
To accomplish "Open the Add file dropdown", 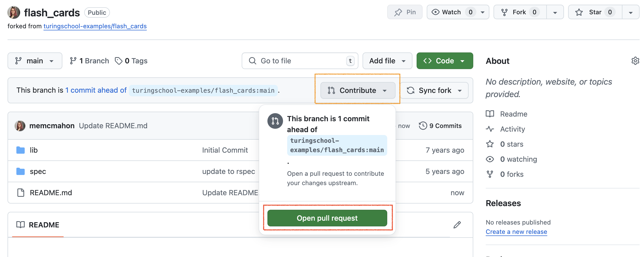I will click(387, 61).
